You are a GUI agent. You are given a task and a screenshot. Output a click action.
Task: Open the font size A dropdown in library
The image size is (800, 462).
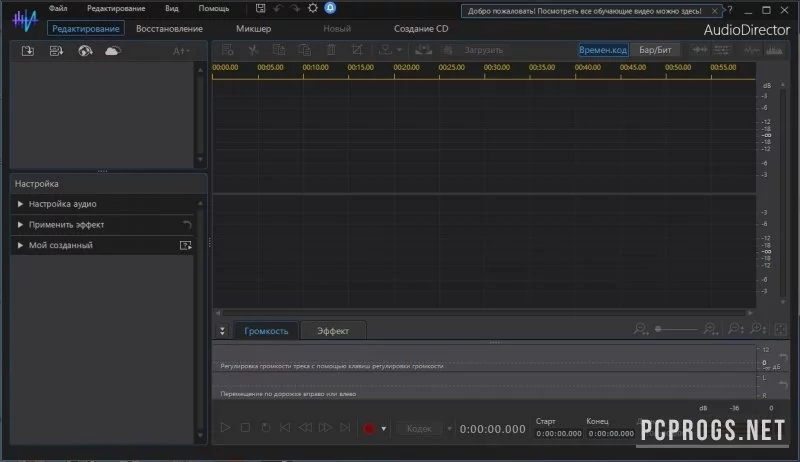click(181, 51)
